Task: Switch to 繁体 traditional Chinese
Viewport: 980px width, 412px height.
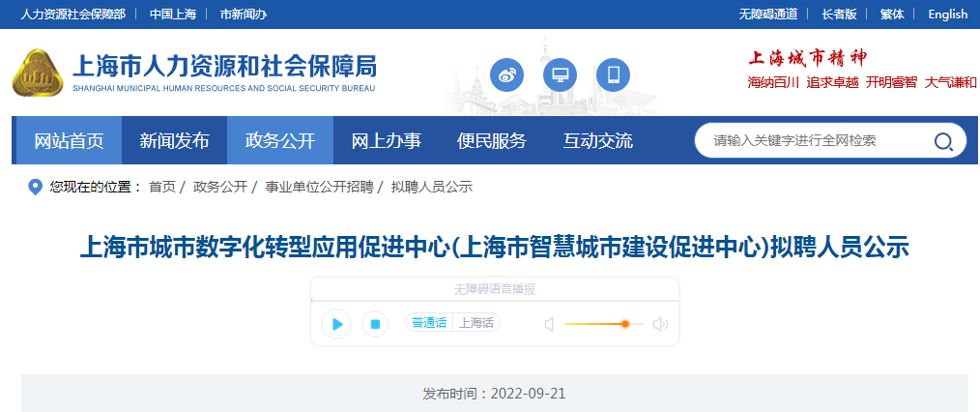Action: (x=892, y=14)
